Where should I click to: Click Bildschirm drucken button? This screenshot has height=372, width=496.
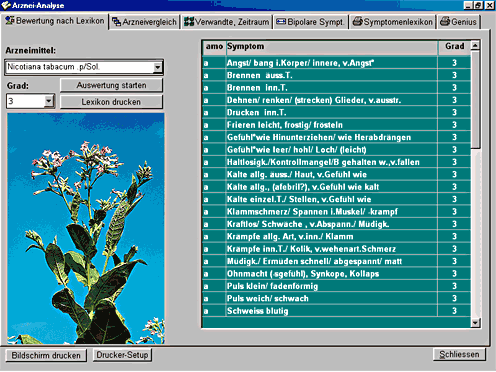pyautogui.click(x=46, y=355)
